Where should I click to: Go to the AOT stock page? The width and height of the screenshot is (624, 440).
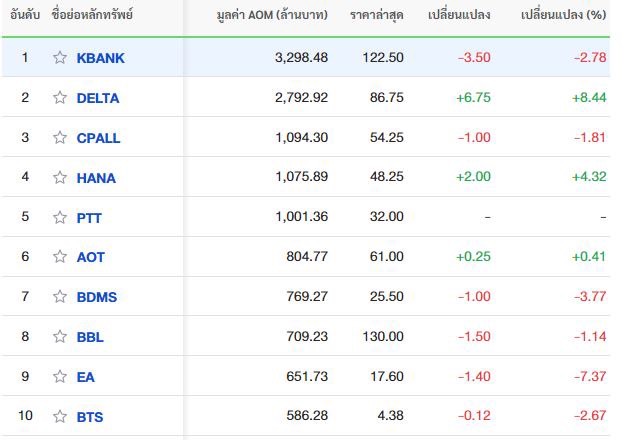coord(90,257)
